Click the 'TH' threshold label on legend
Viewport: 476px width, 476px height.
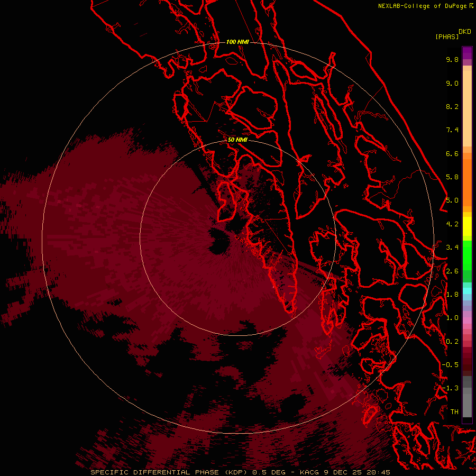click(454, 412)
